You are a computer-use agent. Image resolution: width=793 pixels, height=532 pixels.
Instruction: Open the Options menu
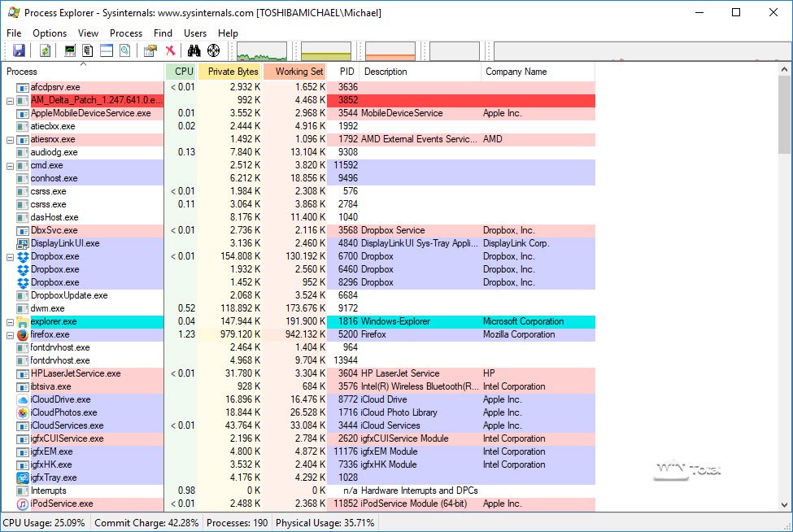pos(50,33)
